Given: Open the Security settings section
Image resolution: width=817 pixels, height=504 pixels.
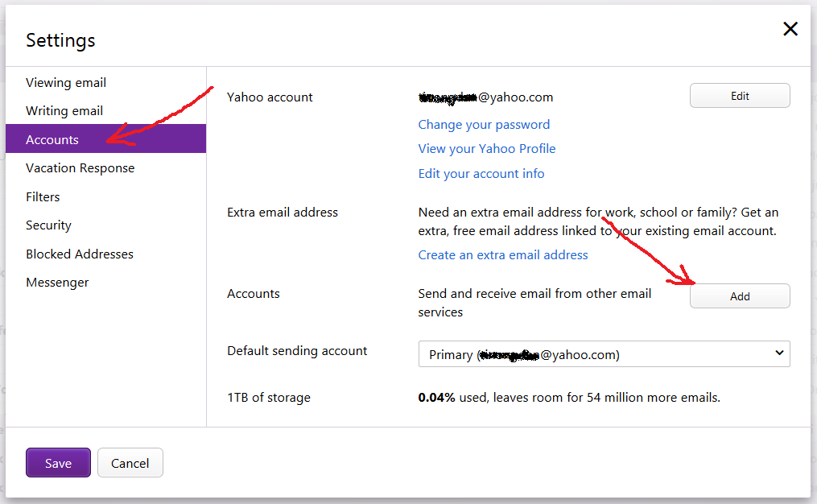Looking at the screenshot, I should (48, 225).
